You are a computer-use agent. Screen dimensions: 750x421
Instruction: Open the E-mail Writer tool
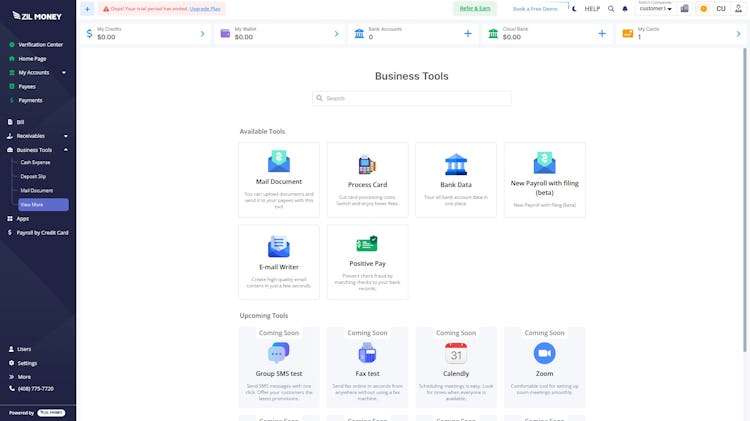coord(279,262)
